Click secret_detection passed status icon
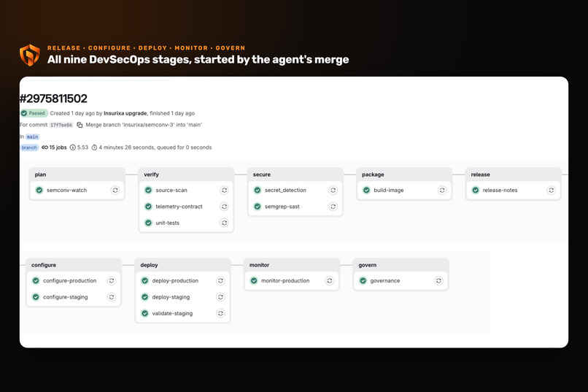This screenshot has height=392, width=588. (258, 191)
